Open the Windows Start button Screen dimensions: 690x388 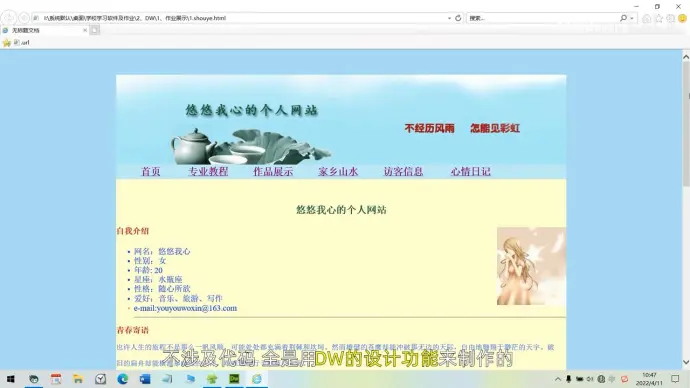[x=11, y=379]
